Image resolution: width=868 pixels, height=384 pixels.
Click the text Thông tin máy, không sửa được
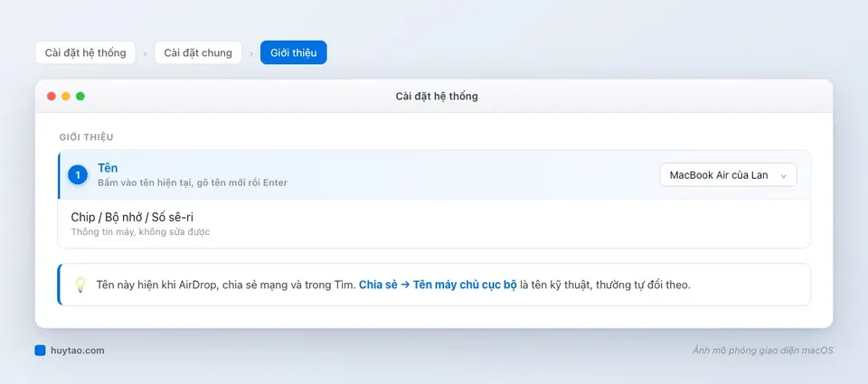tap(140, 232)
